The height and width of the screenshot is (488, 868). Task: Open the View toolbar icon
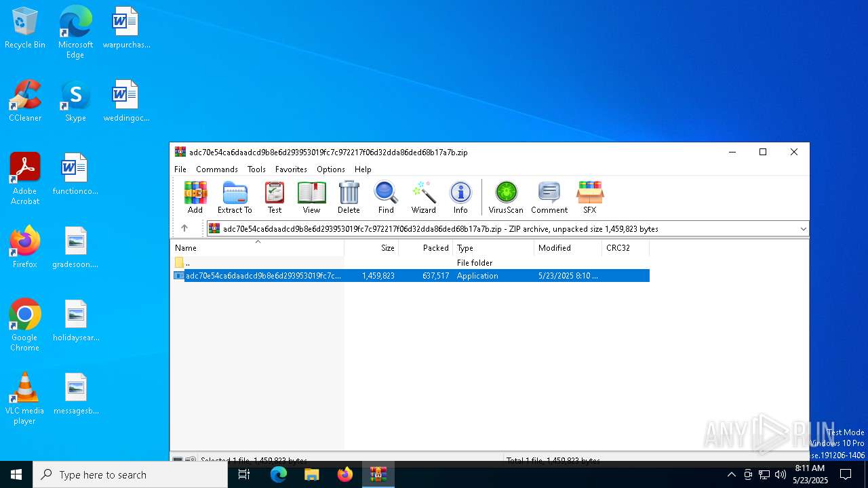tap(311, 197)
